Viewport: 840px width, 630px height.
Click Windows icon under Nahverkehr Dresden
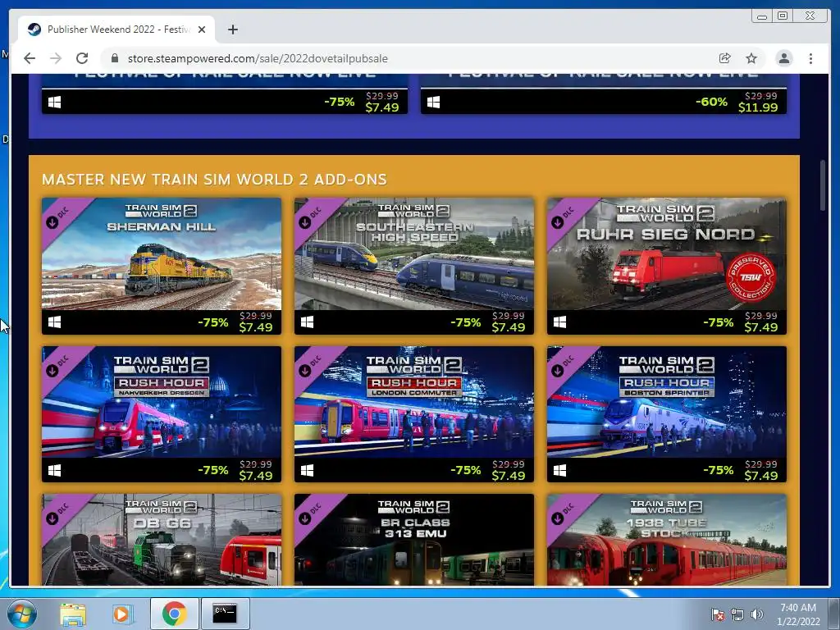click(x=54, y=470)
